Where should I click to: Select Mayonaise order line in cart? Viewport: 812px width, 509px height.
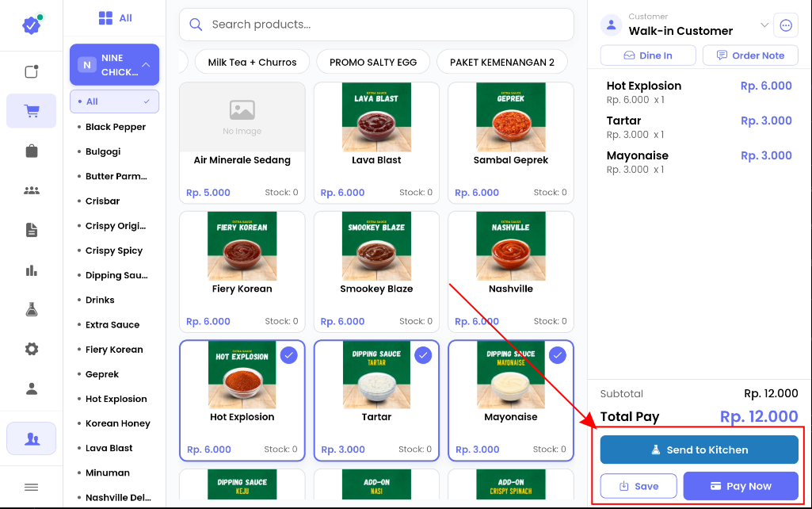point(699,162)
